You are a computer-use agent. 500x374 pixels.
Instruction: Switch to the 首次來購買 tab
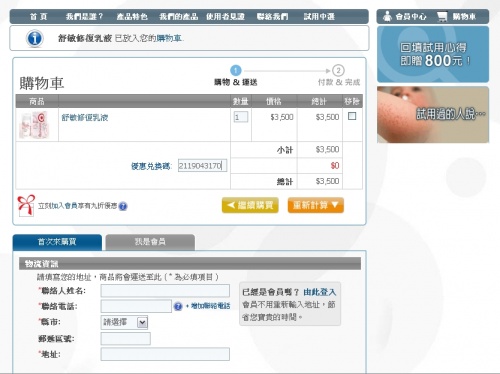click(57, 242)
